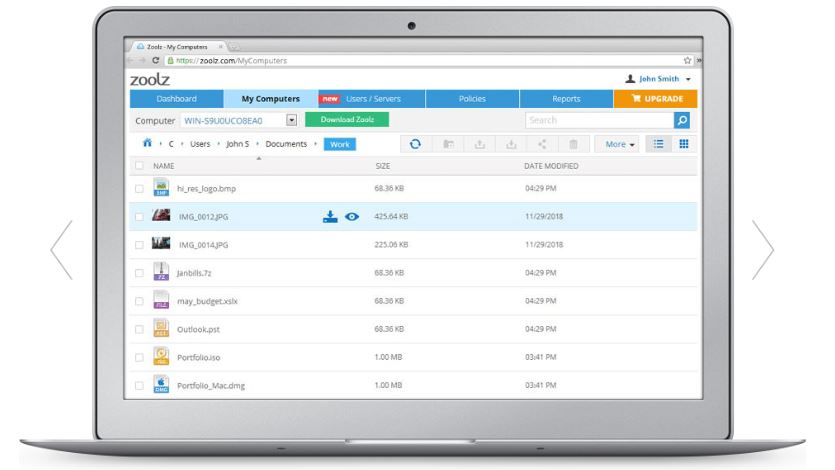835x470 pixels.
Task: Click file name Portfolio_Mac.dmg
Action: (x=211, y=386)
